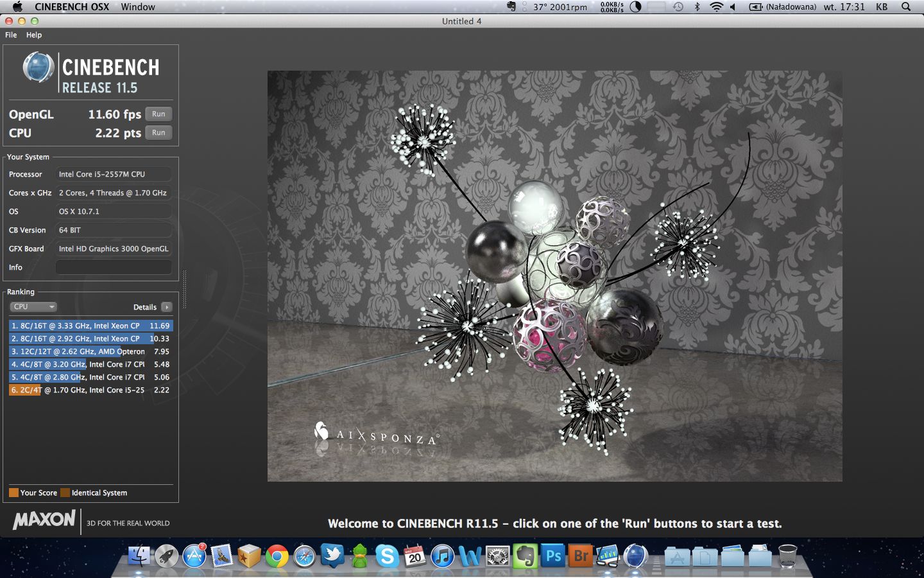Viewport: 924px width, 578px height.
Task: Select ranking row 8C/16T @ 3.33 GHz
Action: click(x=90, y=326)
